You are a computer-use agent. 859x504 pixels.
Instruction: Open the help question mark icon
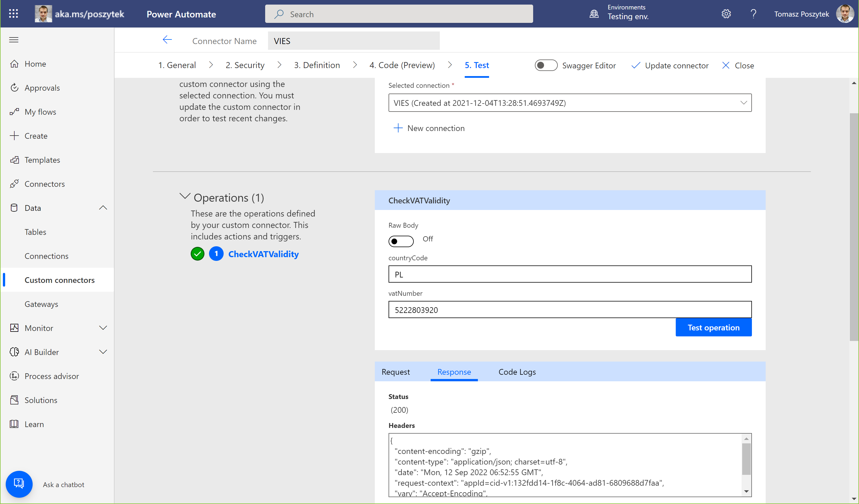[753, 14]
